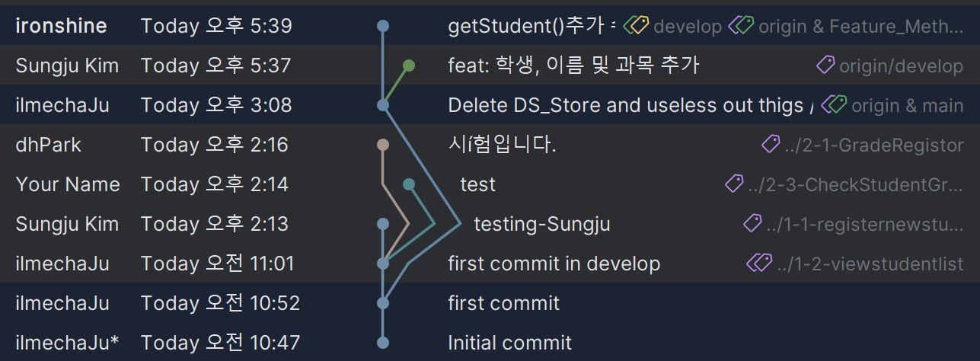
Task: Click the green tag icon beside origin & Feature_Meth
Action: click(741, 27)
